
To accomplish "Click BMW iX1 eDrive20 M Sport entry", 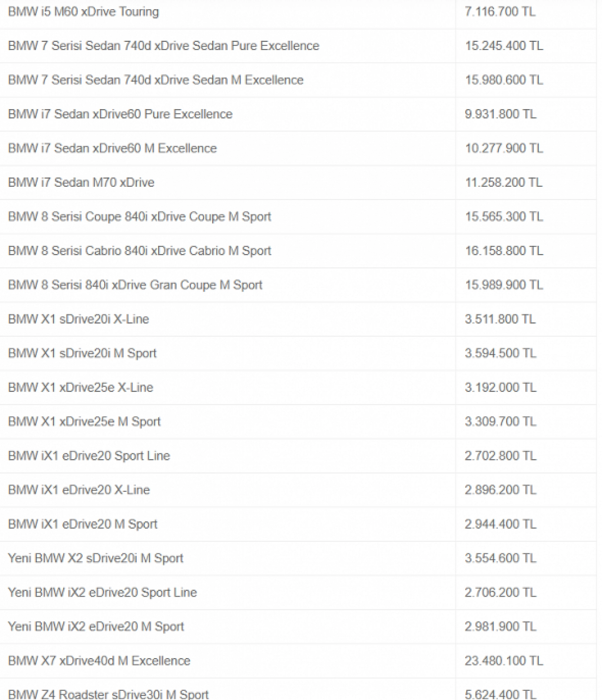I will pos(83,524).
